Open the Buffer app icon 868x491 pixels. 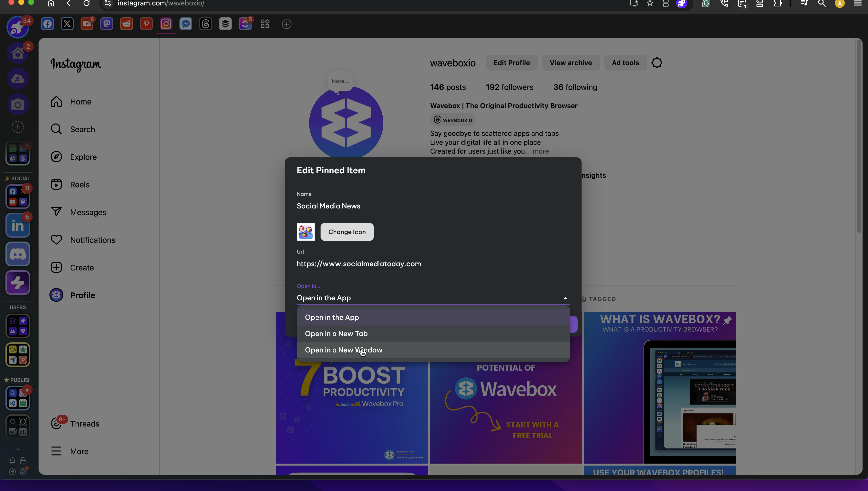[225, 24]
